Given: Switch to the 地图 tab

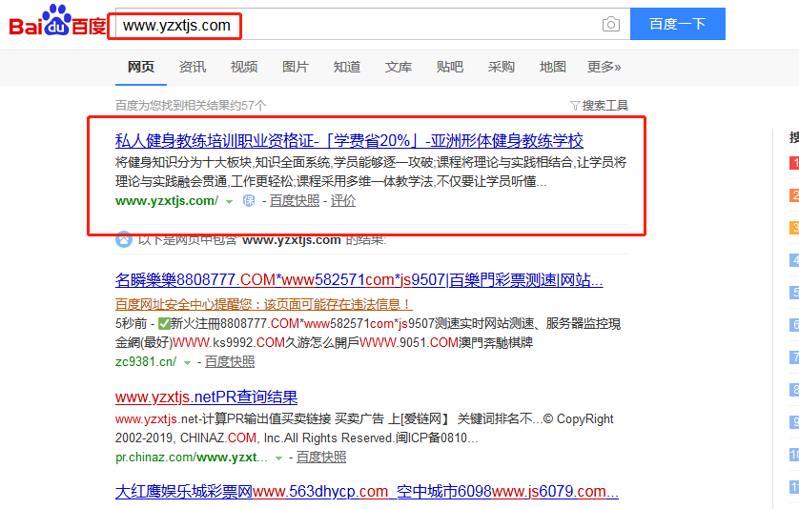Looking at the screenshot, I should (x=552, y=67).
